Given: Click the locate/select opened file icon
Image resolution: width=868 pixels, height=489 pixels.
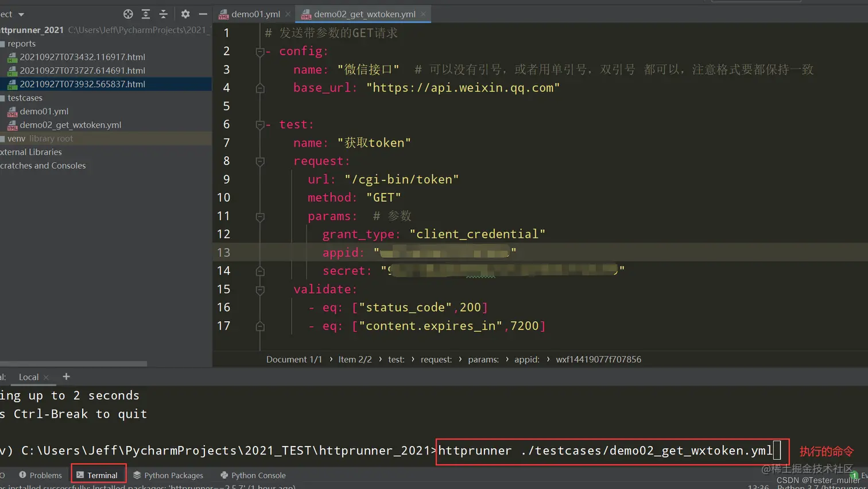Looking at the screenshot, I should pyautogui.click(x=128, y=14).
